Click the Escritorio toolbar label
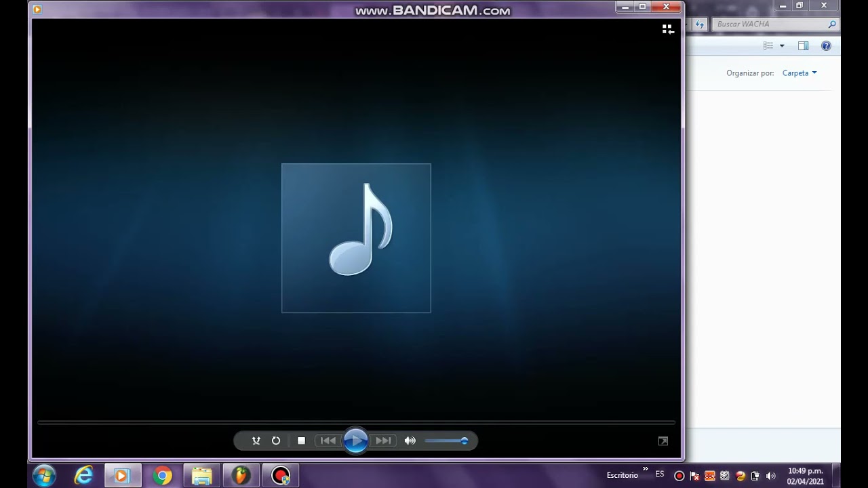 pyautogui.click(x=623, y=475)
